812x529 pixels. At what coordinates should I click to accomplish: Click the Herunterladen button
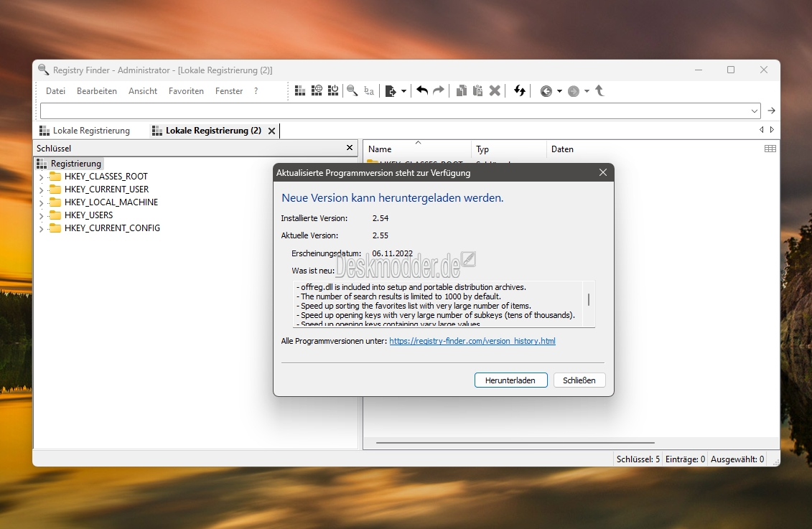pyautogui.click(x=510, y=380)
